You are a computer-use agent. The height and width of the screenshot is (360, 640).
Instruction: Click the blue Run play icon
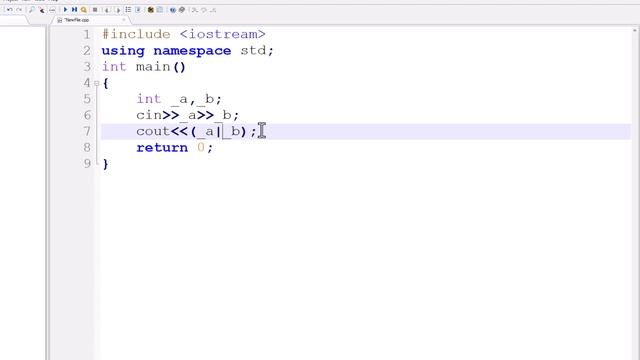click(x=65, y=9)
